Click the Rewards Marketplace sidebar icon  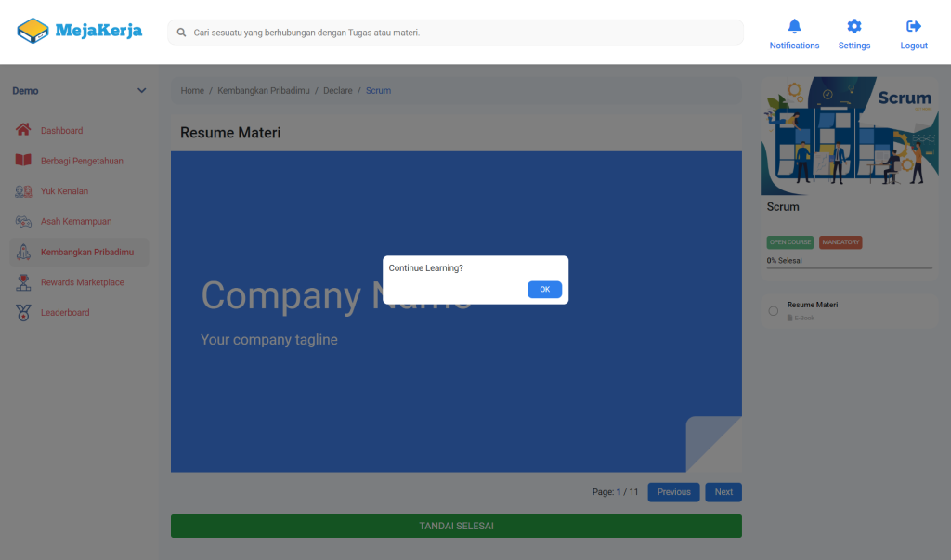[24, 282]
